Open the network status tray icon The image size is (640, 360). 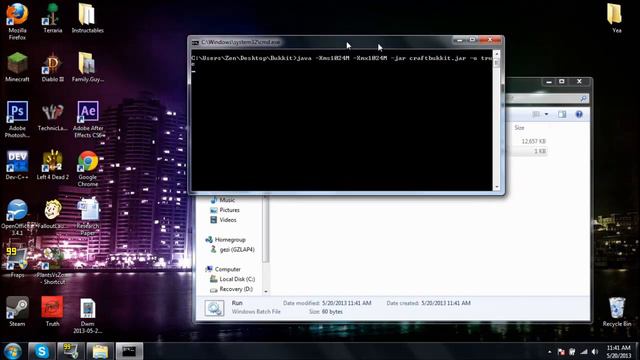pos(584,351)
